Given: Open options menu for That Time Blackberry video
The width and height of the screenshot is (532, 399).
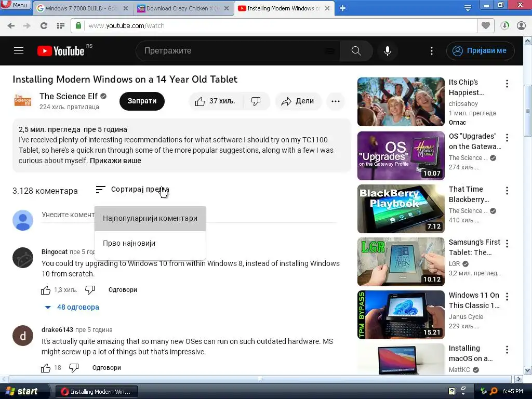Looking at the screenshot, I should click(x=507, y=191).
